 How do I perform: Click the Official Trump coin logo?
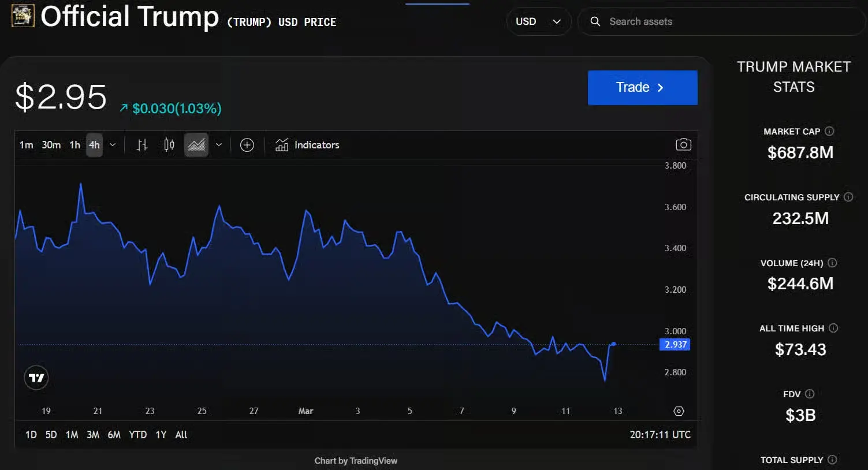coord(23,16)
